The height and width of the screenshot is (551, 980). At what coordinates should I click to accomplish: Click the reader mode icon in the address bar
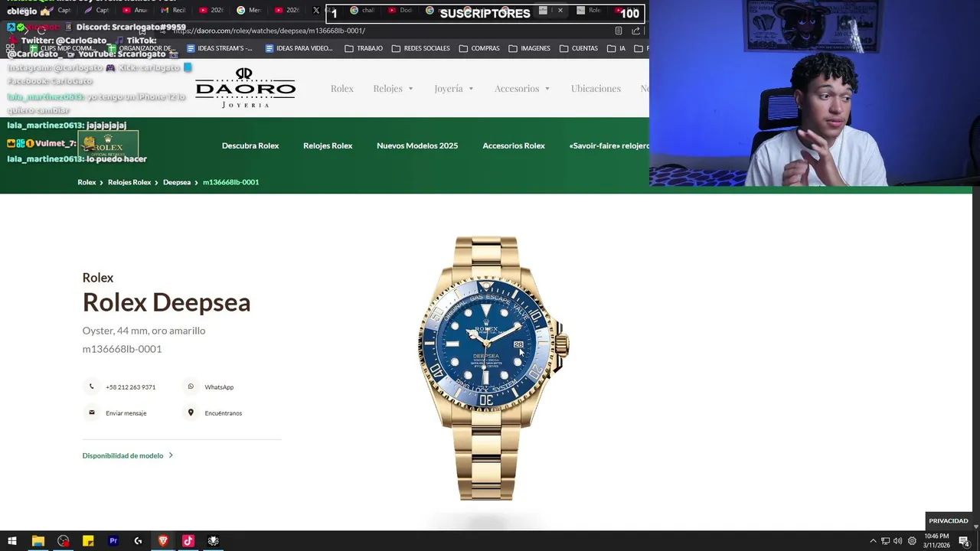coord(619,31)
